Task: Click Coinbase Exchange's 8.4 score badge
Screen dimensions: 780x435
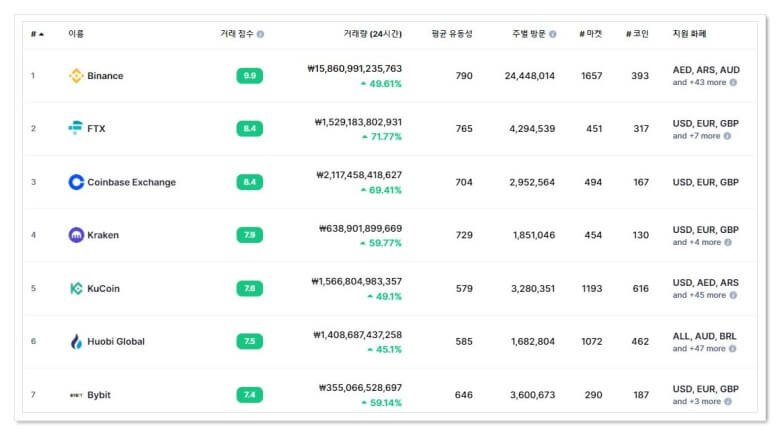Action: [x=250, y=182]
